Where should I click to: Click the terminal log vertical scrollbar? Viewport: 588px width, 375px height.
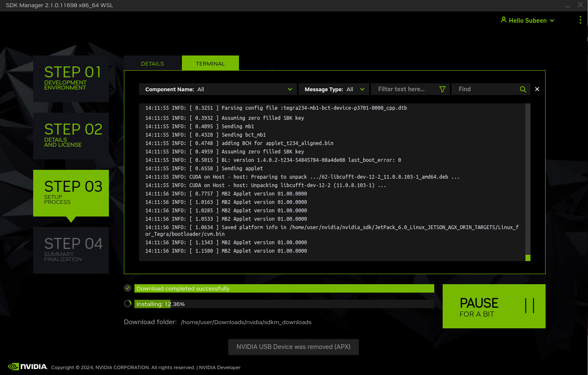tap(528, 182)
